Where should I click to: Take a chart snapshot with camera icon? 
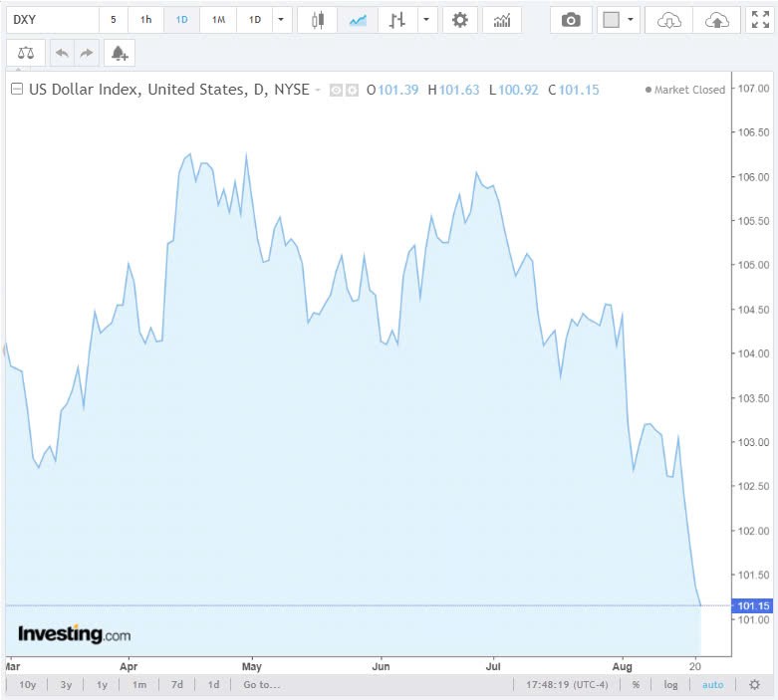pyautogui.click(x=571, y=20)
